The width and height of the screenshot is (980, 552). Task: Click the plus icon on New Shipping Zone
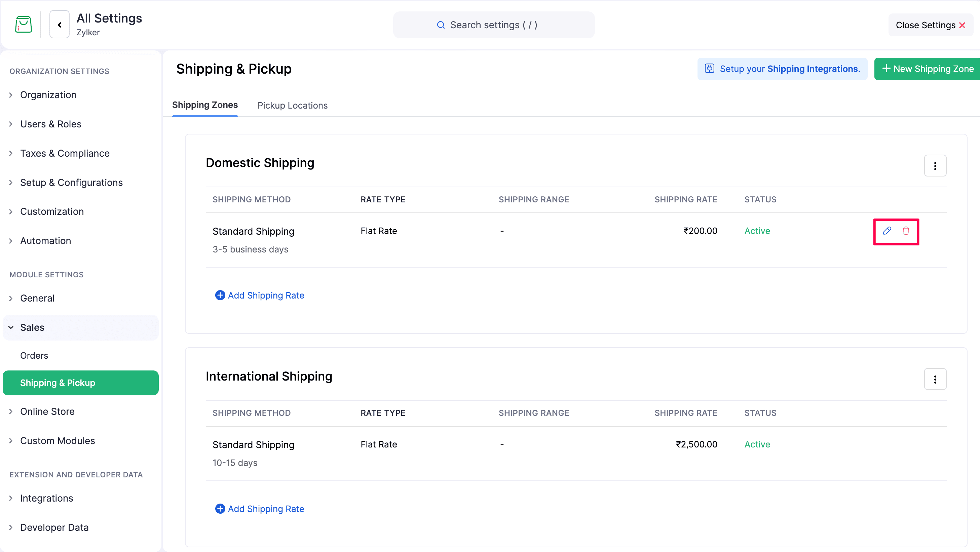point(886,69)
